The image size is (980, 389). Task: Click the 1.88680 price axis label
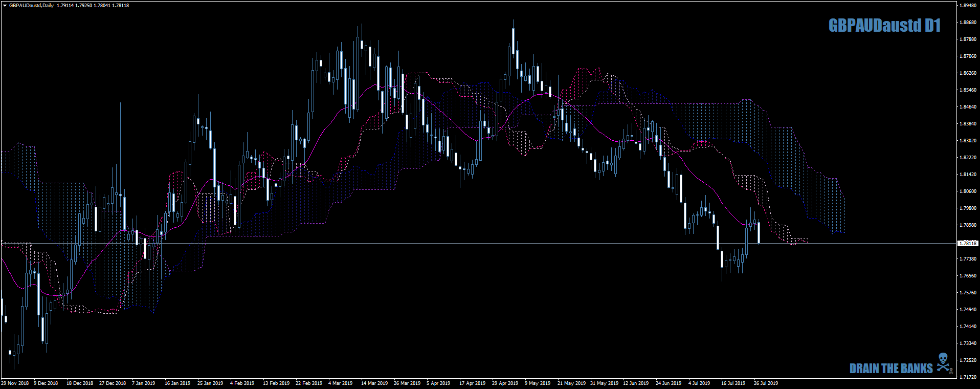pos(968,23)
